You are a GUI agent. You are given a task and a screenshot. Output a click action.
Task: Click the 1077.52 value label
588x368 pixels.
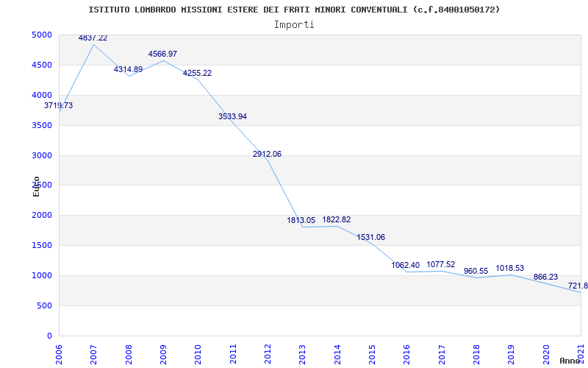click(440, 265)
